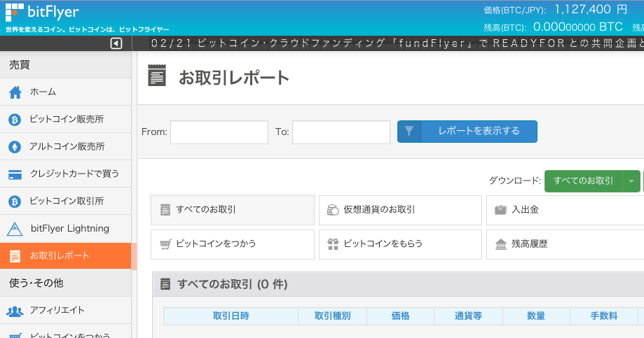Sort by the 手数料 column header
The image size is (644, 338).
click(x=604, y=316)
